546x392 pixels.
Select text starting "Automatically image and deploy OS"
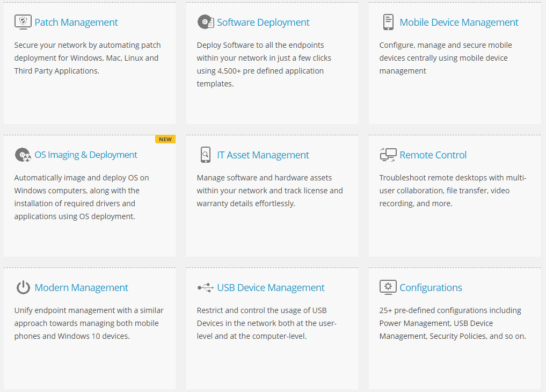tap(82, 197)
